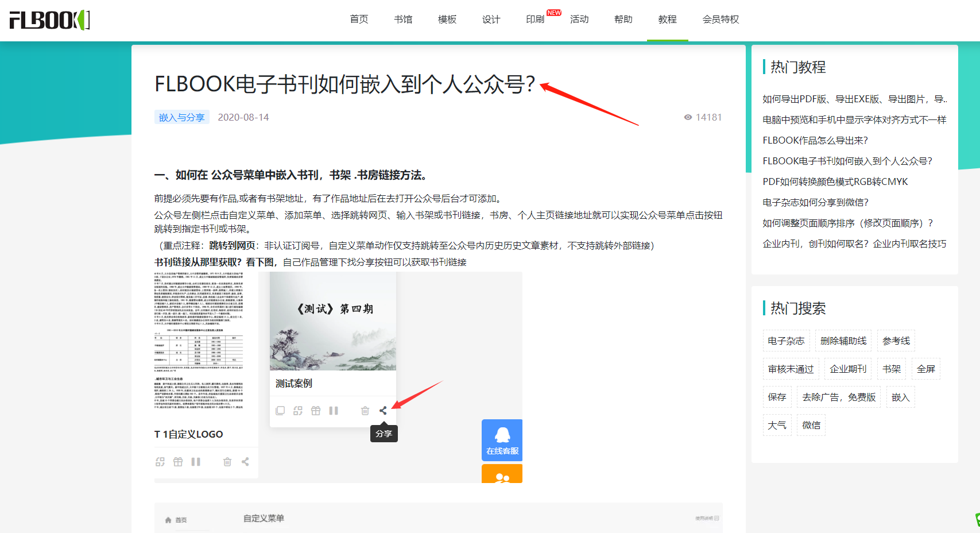Open 如何导出PDF版、导出EXE版 tutorial link
Screen dimensions: 980x533
click(855, 99)
